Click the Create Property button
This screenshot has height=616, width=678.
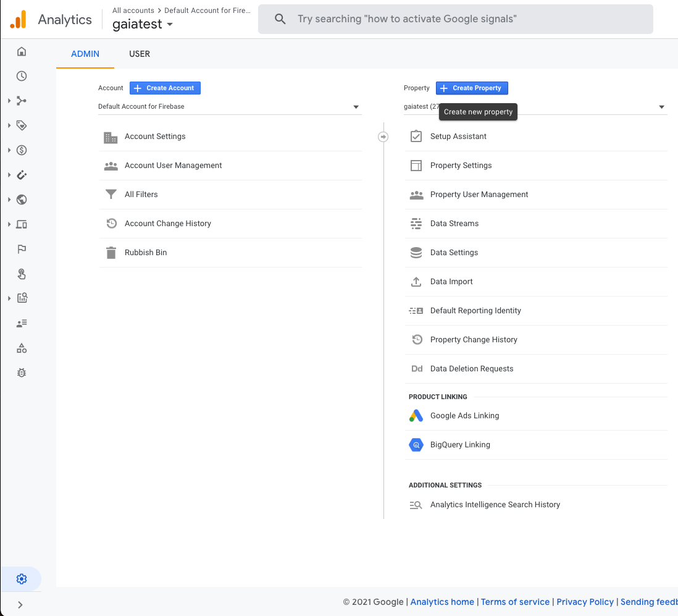pyautogui.click(x=472, y=88)
